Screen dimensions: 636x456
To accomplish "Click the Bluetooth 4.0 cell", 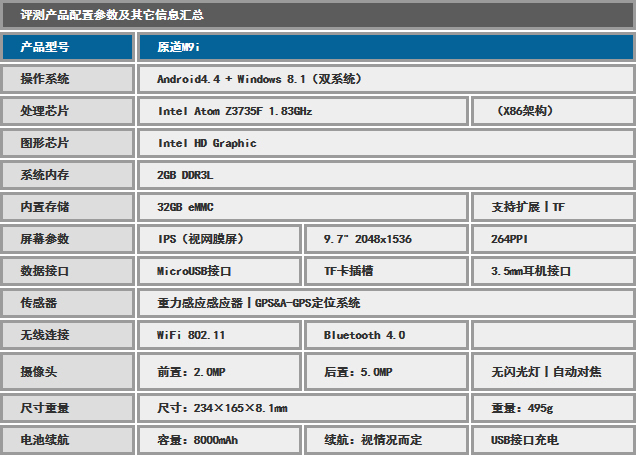I will click(x=387, y=336).
